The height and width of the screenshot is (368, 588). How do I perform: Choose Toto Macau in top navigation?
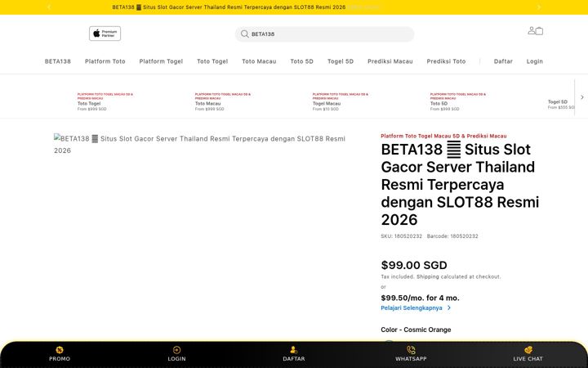[259, 61]
